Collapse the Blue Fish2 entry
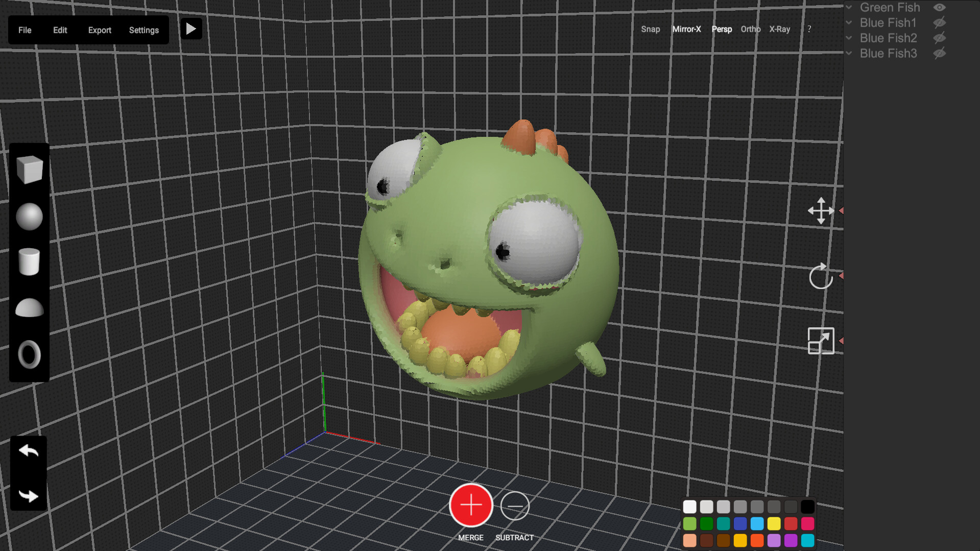This screenshot has width=980, height=551. 849,38
